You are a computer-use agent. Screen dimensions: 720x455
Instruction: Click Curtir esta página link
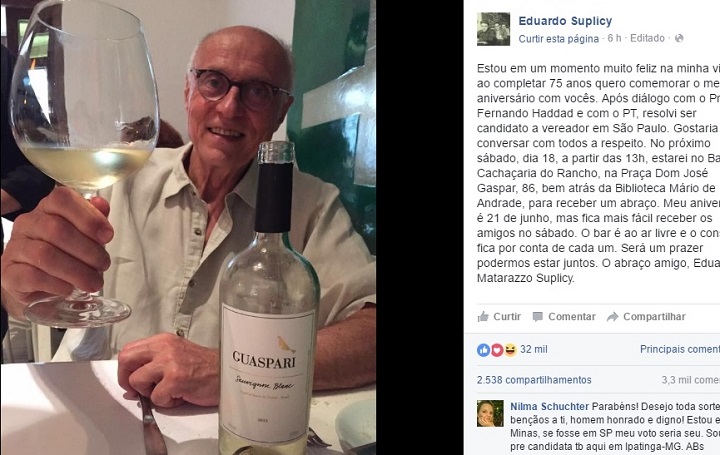558,39
